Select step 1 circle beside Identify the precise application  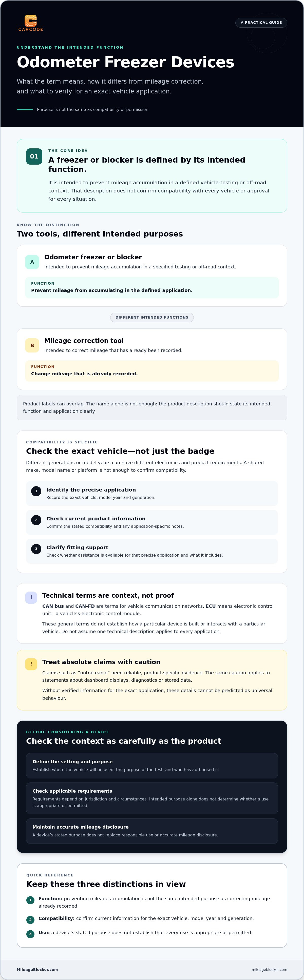click(36, 491)
